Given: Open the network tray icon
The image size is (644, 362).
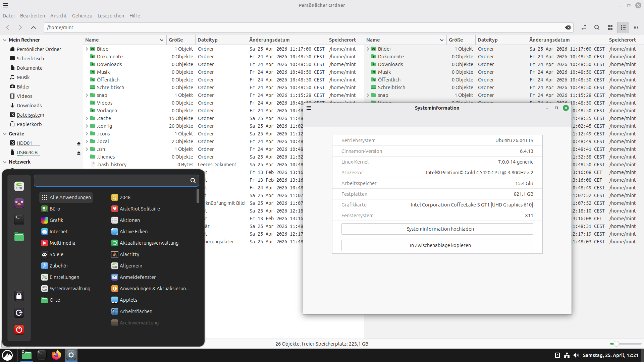Looking at the screenshot, I should (x=567, y=355).
